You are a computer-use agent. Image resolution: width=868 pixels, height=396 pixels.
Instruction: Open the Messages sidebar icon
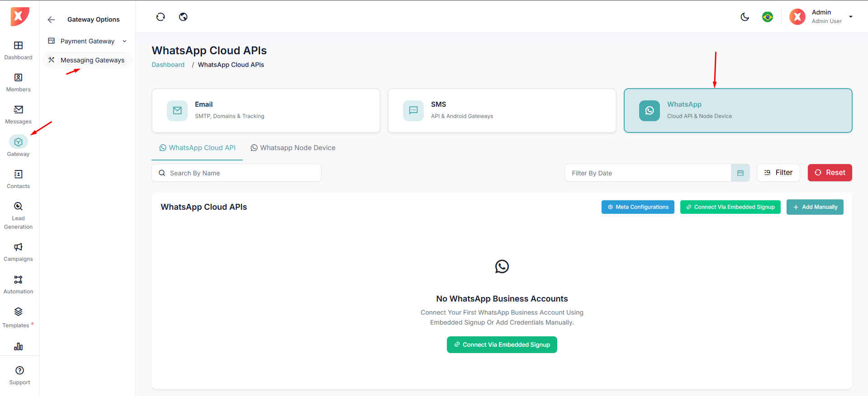coord(18,110)
